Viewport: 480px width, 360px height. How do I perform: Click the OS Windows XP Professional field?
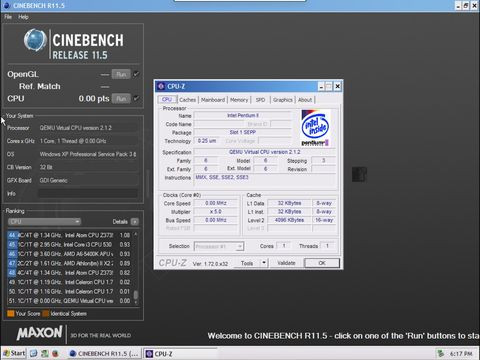click(x=88, y=154)
